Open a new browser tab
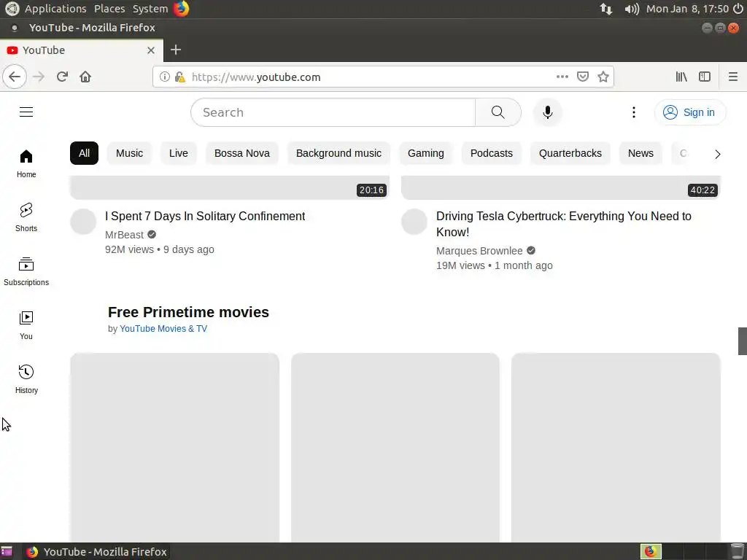The width and height of the screenshot is (747, 560). (175, 50)
